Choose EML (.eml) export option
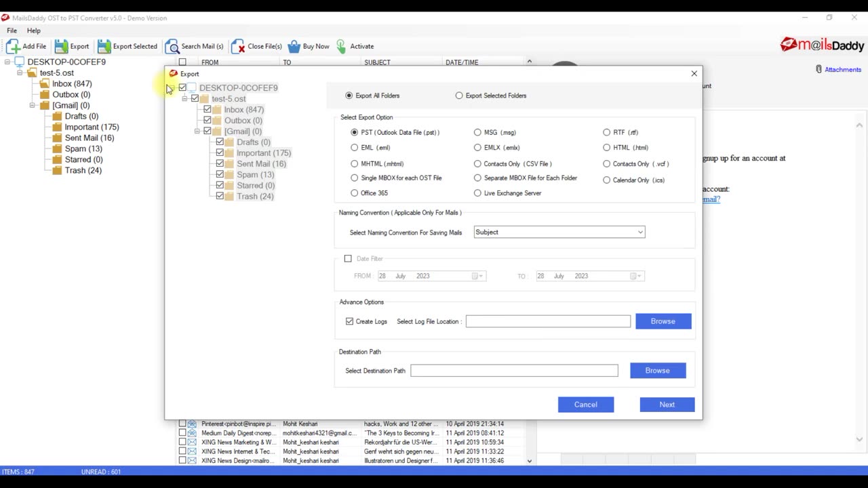 tap(354, 147)
